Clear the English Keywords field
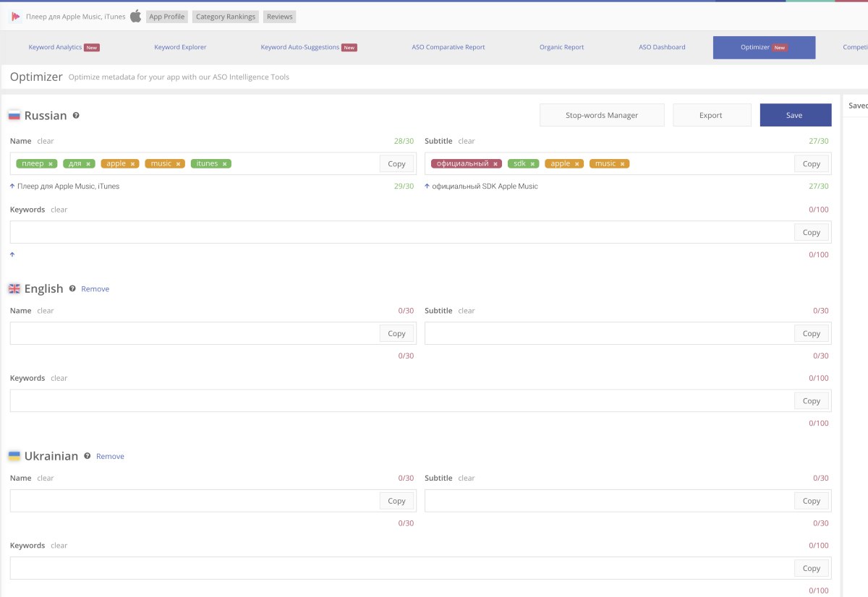The height and width of the screenshot is (597, 868). tap(59, 378)
